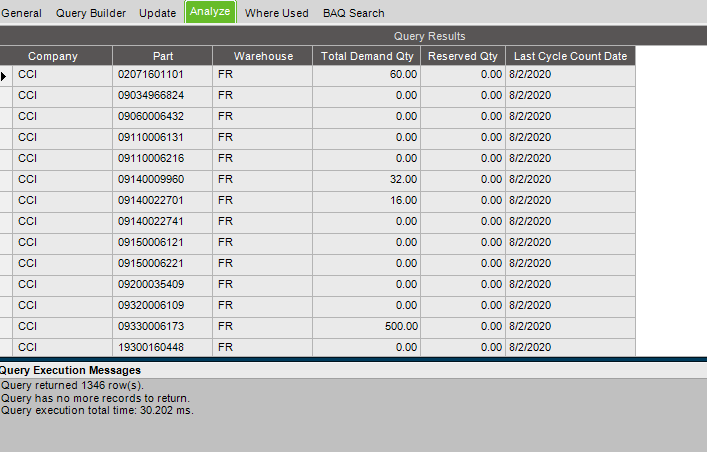Click Reserved Qty cell for part 09140009960

click(x=463, y=180)
